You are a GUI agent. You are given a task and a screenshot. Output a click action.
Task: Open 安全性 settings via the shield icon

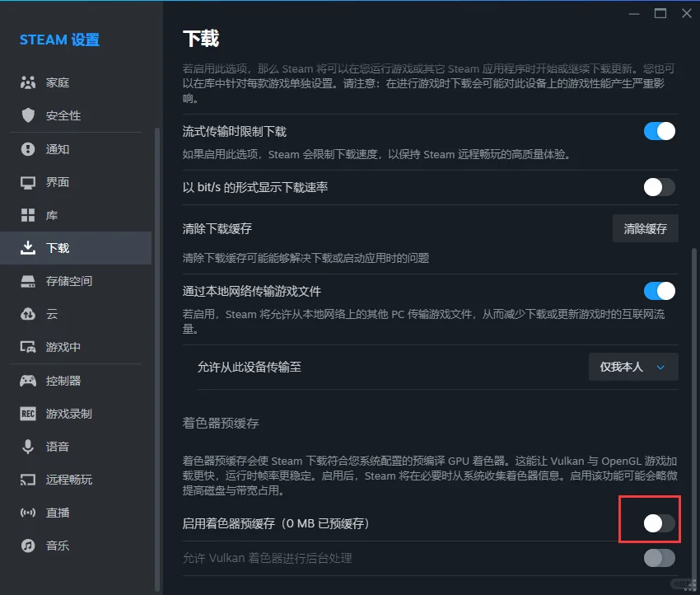tap(29, 115)
